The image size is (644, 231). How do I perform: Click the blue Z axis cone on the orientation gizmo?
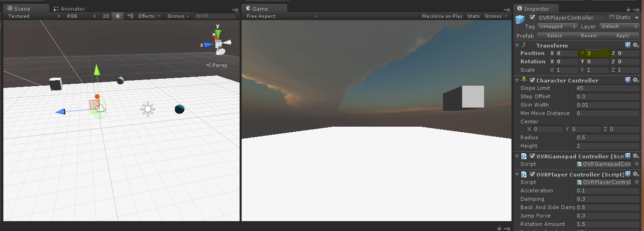[208, 45]
